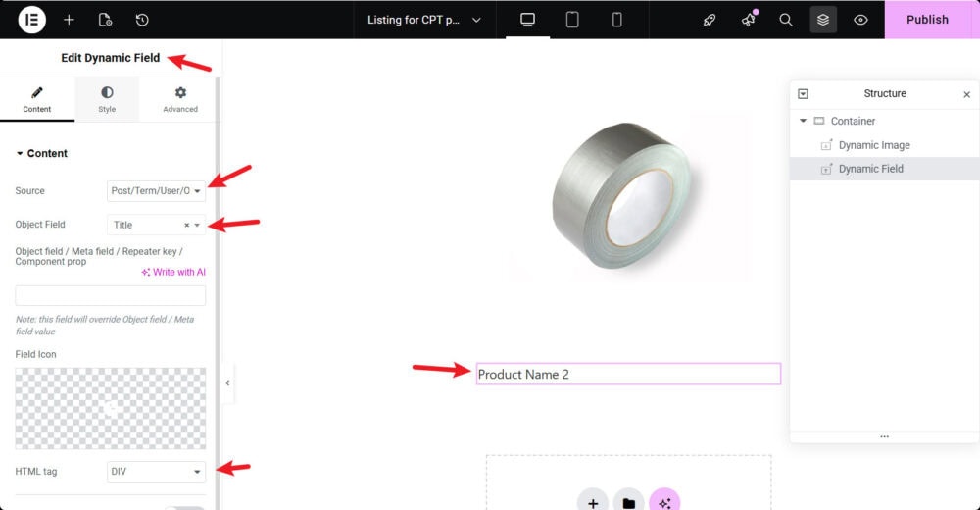The width and height of the screenshot is (980, 510).
Task: Click the Publish button
Action: click(927, 20)
